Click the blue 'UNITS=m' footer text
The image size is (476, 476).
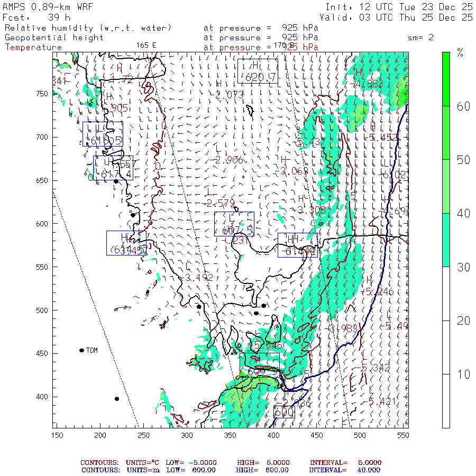click(x=143, y=470)
